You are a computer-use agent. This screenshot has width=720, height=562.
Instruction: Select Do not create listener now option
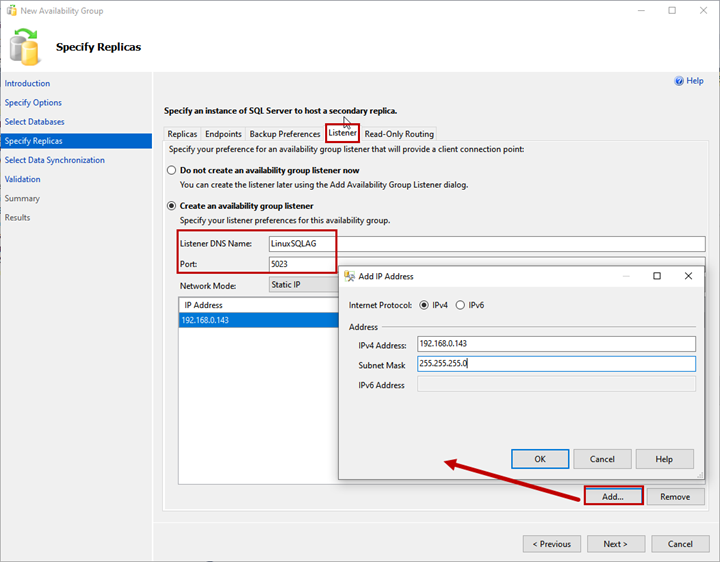pos(171,170)
